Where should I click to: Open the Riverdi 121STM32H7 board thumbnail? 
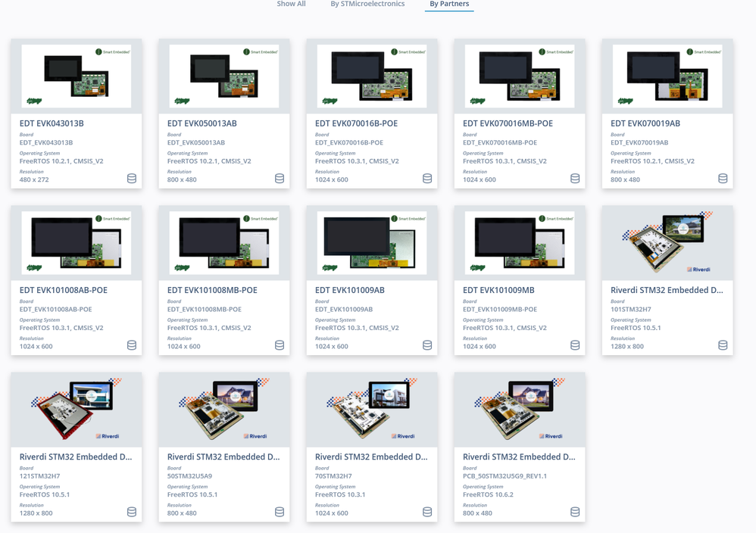coord(77,409)
